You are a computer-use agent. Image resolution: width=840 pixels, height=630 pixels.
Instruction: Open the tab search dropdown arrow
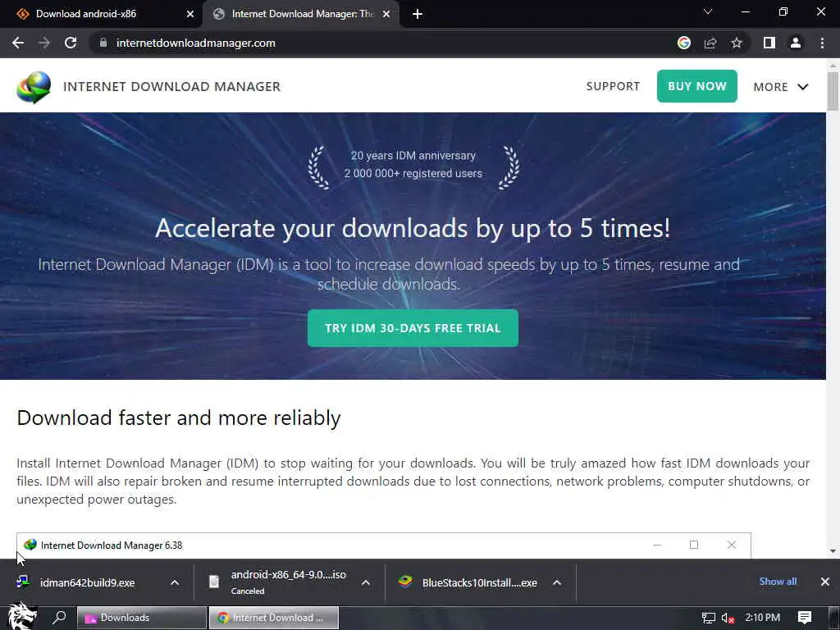708,11
